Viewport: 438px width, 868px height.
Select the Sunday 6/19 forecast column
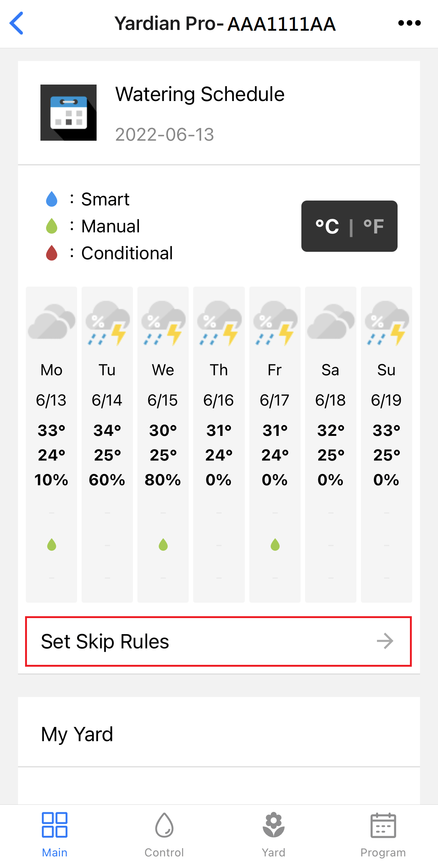click(386, 444)
